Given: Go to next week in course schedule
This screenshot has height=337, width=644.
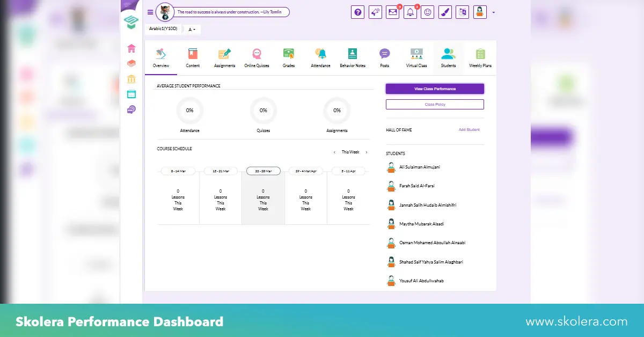Looking at the screenshot, I should 367,152.
